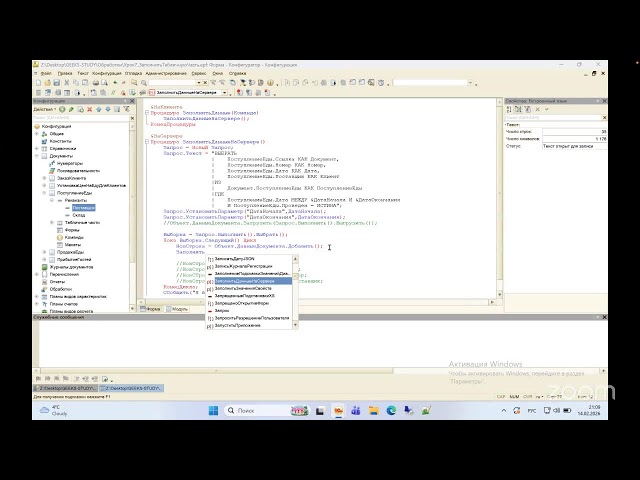
Task: Click the yellow exclamation syntax-check toolbar icon
Action: (x=270, y=83)
